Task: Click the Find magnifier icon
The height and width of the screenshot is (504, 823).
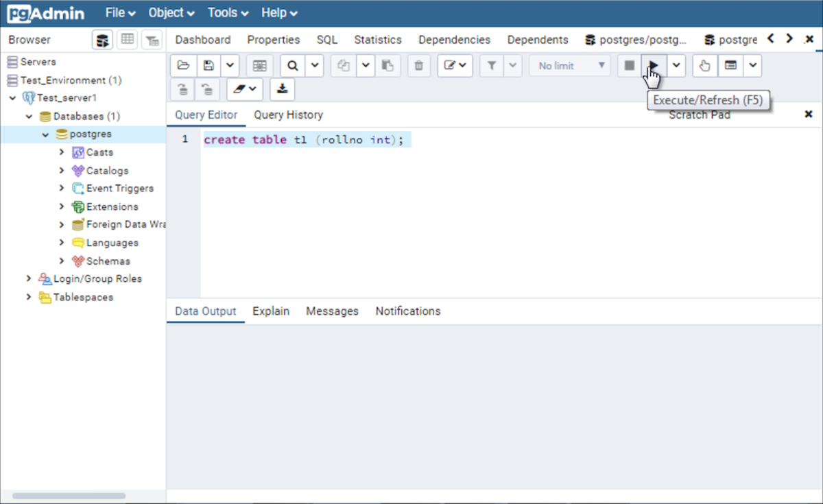Action: (x=293, y=66)
